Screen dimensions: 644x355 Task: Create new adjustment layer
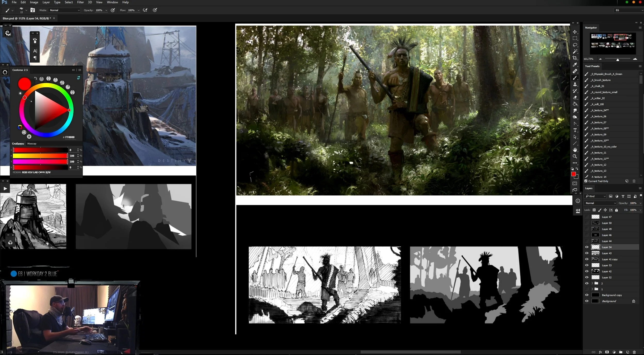pos(614,352)
